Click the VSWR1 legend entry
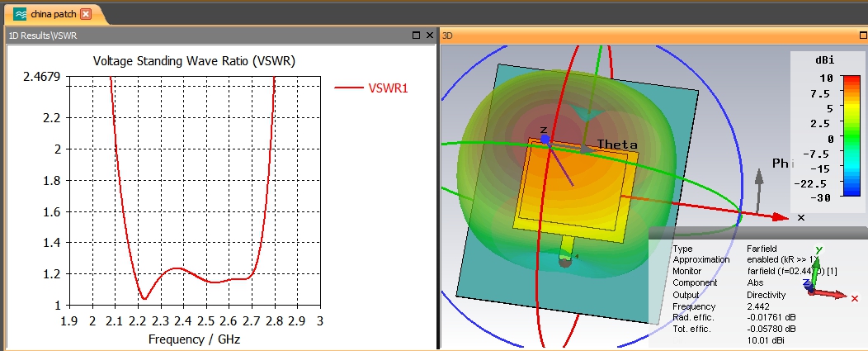The image size is (868, 351). [388, 88]
